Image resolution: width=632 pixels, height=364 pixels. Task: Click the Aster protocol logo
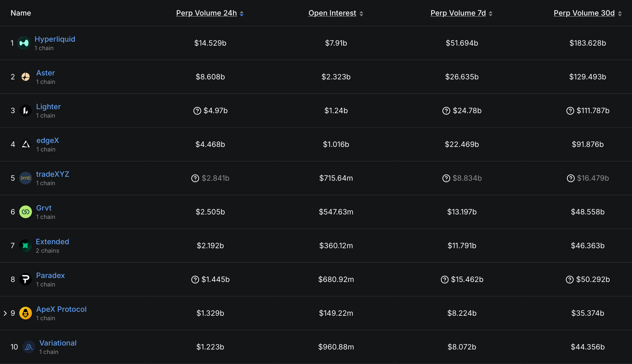click(x=26, y=77)
